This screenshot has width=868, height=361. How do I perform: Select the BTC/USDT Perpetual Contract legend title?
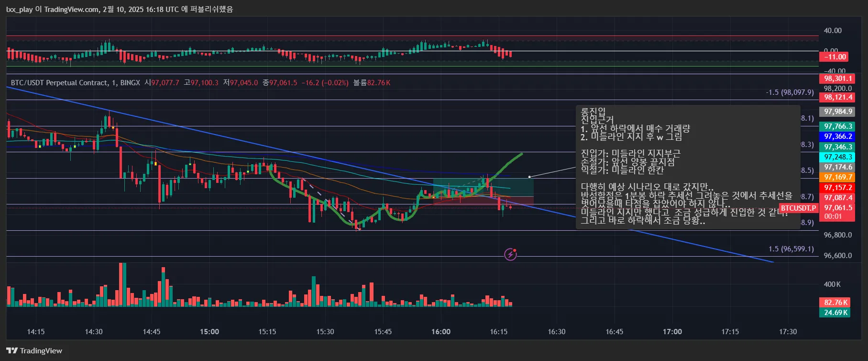[76, 83]
